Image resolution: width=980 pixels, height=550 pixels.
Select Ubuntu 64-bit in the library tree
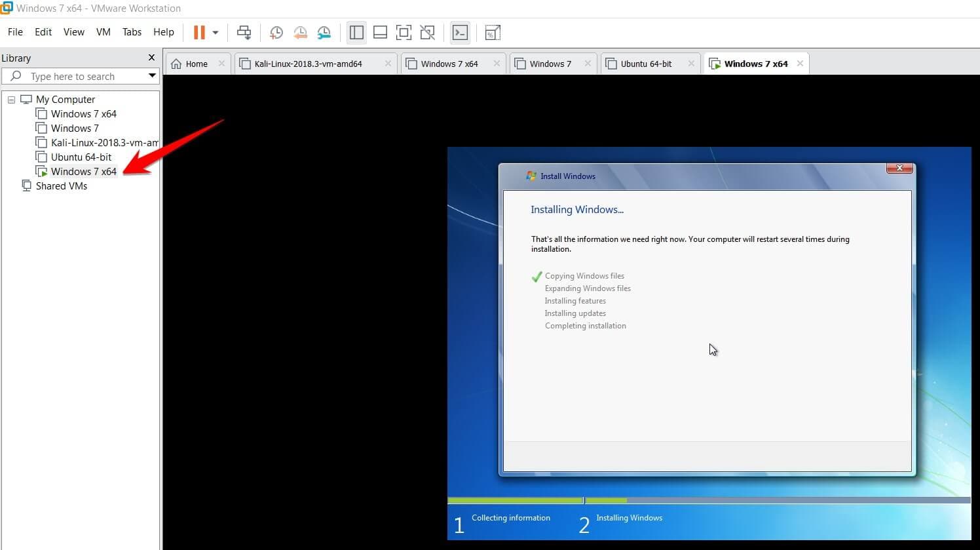[81, 157]
